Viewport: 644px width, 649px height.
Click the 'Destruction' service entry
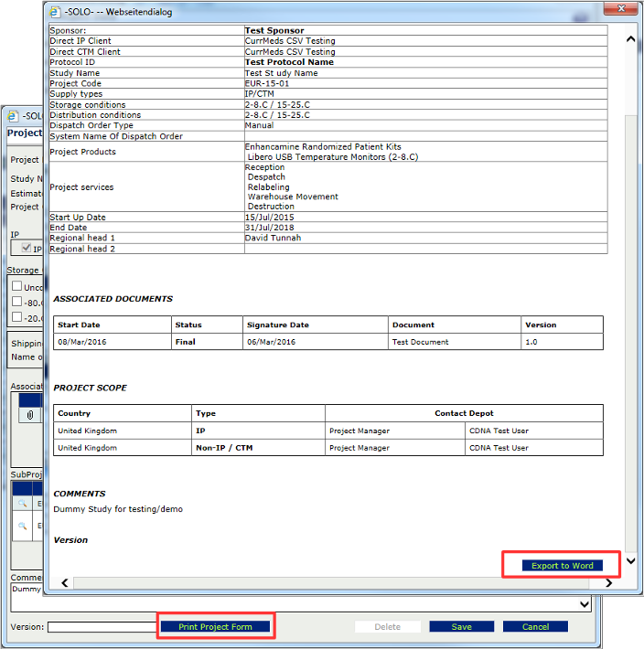pyautogui.click(x=271, y=206)
